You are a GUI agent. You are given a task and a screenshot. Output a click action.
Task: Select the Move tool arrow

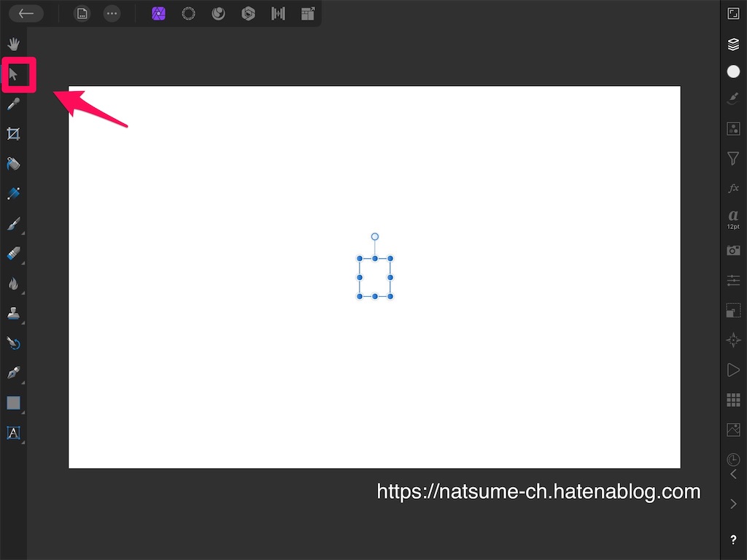13,74
